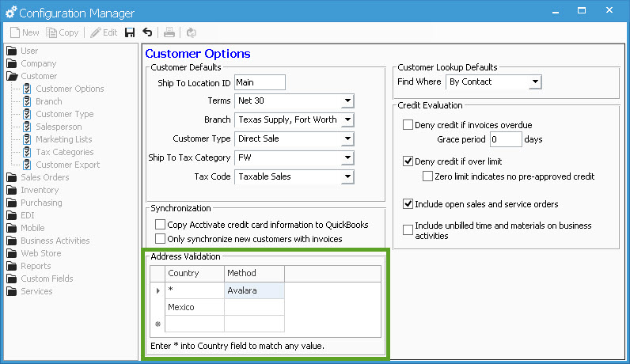Open the Services folder
This screenshot has width=630, height=364.
point(29,291)
